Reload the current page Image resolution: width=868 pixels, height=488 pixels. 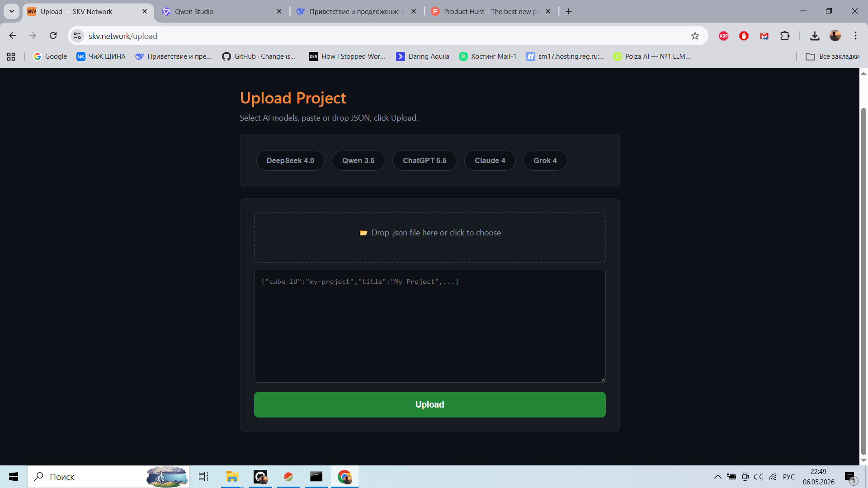coord(53,36)
